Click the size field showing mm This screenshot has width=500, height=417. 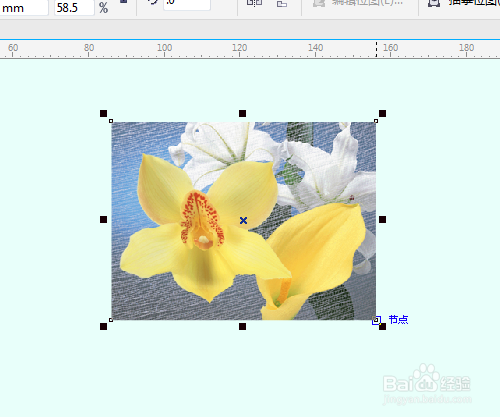click(x=24, y=8)
